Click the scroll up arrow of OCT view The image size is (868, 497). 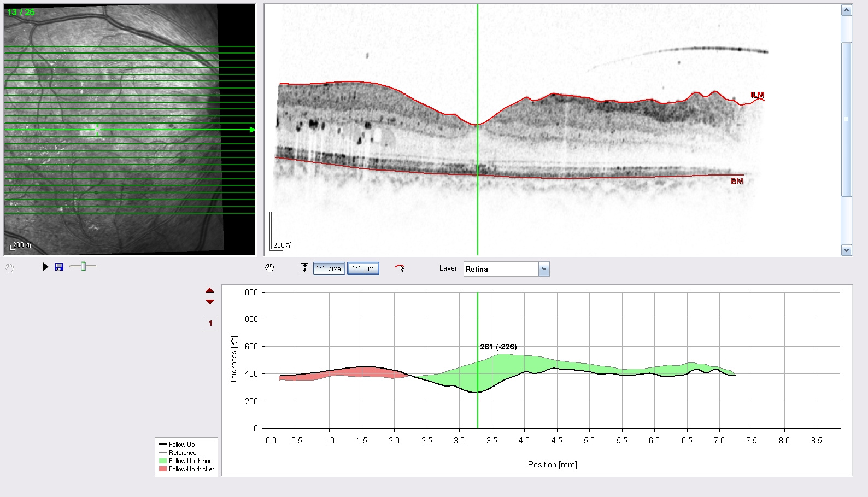click(x=846, y=10)
